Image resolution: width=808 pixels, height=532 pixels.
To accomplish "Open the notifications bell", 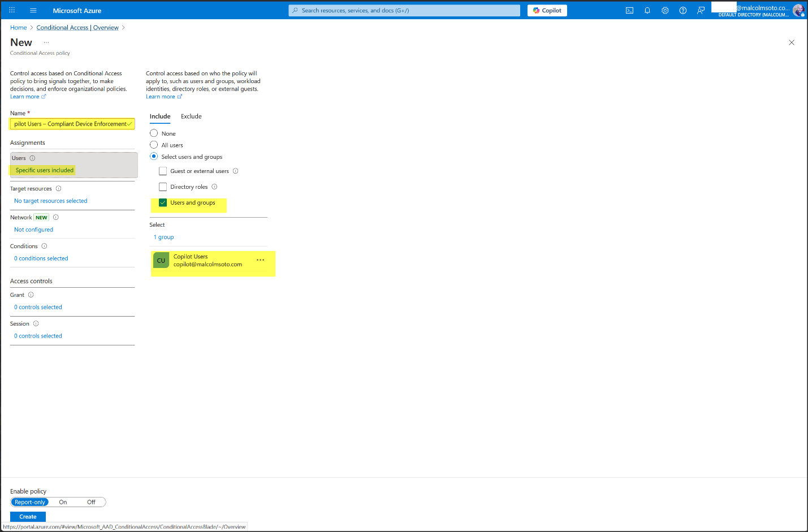I will pyautogui.click(x=647, y=11).
